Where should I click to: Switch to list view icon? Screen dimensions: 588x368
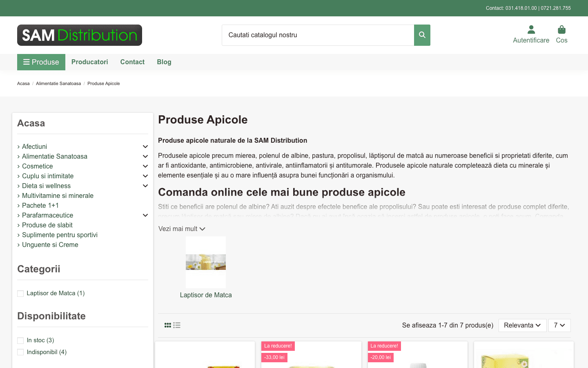tap(177, 325)
